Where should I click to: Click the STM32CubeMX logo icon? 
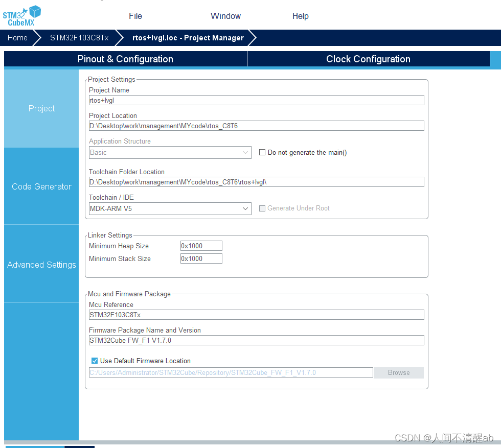point(21,16)
